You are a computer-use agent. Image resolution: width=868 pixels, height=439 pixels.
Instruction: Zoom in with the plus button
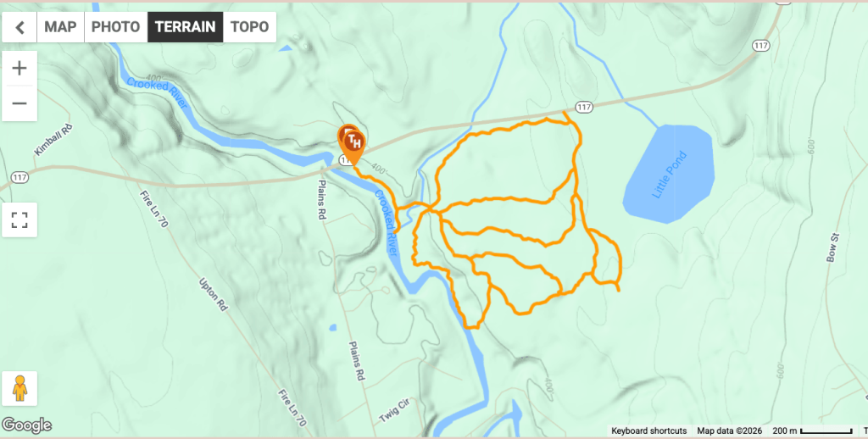click(x=19, y=69)
